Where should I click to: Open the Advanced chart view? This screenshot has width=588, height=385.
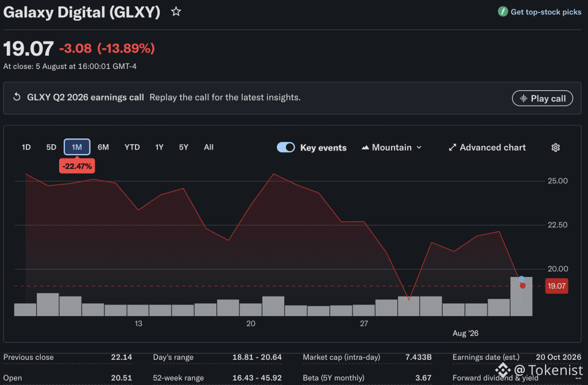click(x=487, y=148)
